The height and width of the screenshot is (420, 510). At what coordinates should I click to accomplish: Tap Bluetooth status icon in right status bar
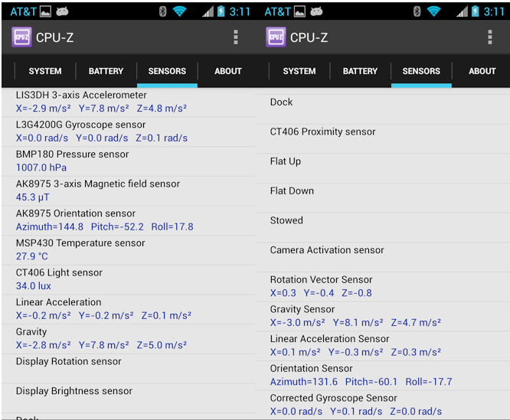pyautogui.click(x=417, y=11)
